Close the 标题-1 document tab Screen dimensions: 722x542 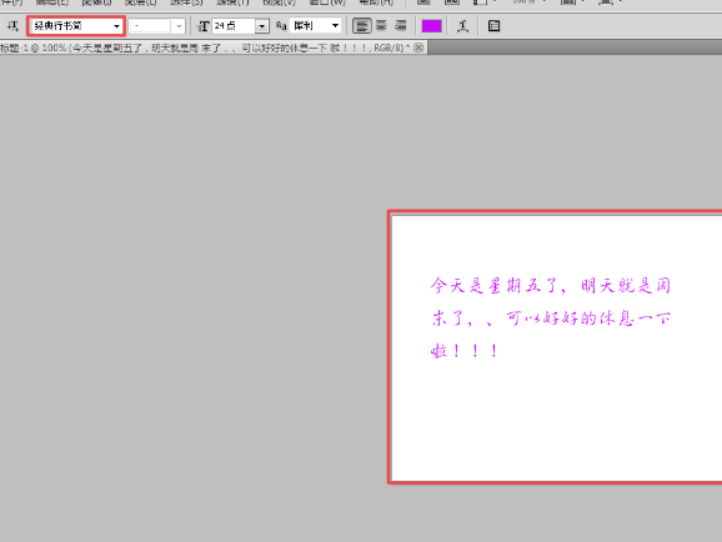[x=418, y=47]
